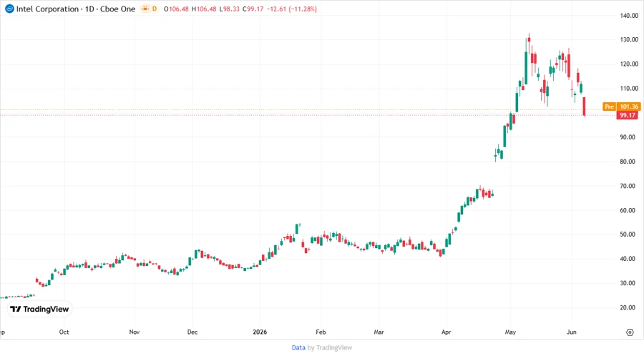
Task: Click the 50.00 price axis label
Action: (x=628, y=234)
